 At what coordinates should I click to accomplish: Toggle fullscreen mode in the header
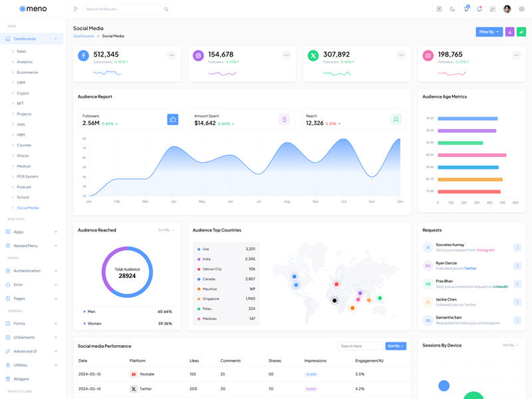(493, 9)
